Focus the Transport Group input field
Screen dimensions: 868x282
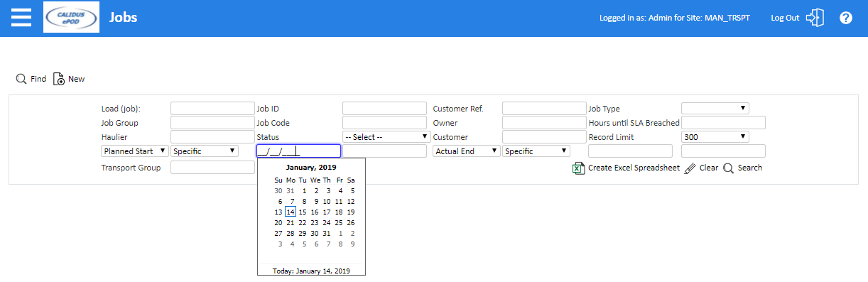pyautogui.click(x=212, y=168)
